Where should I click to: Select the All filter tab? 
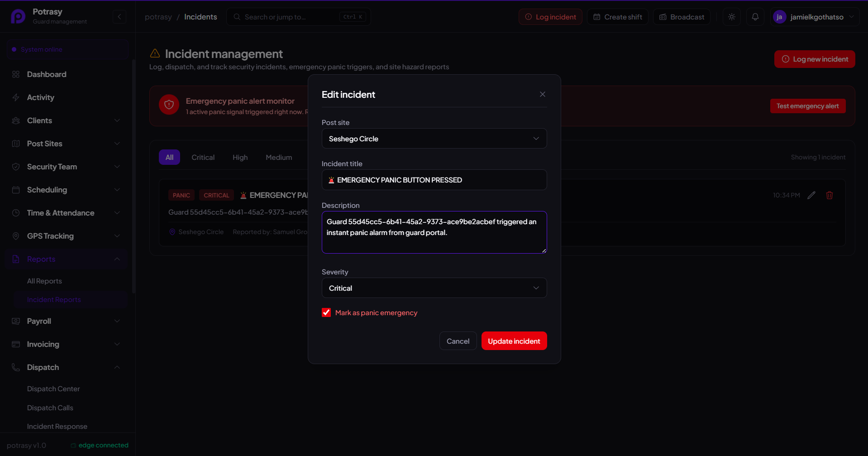169,157
